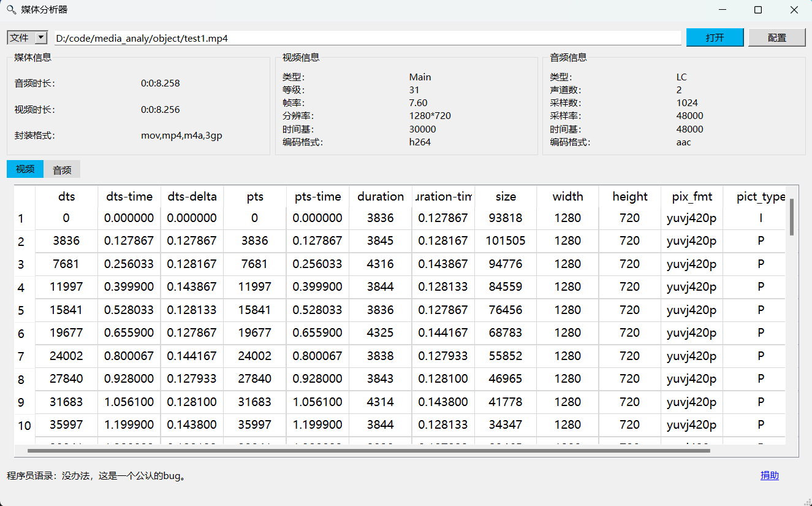Select the width column header

tap(568, 196)
